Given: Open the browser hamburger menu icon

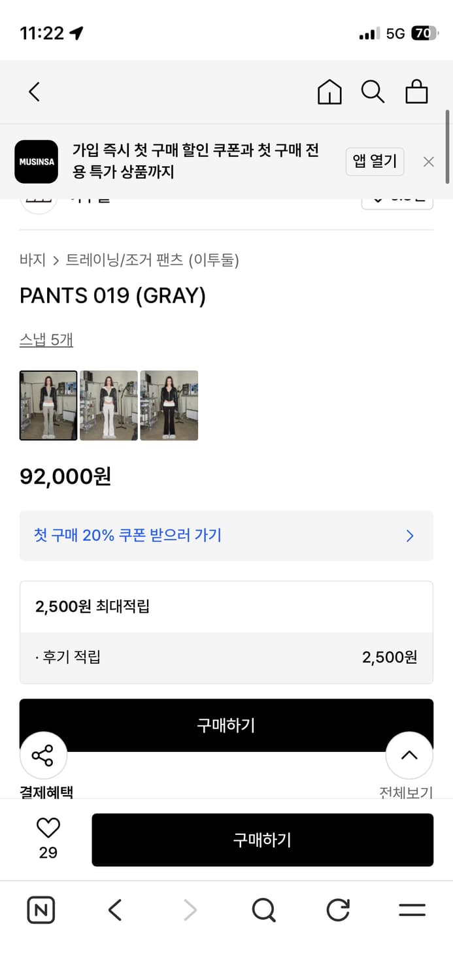Looking at the screenshot, I should click(x=411, y=909).
